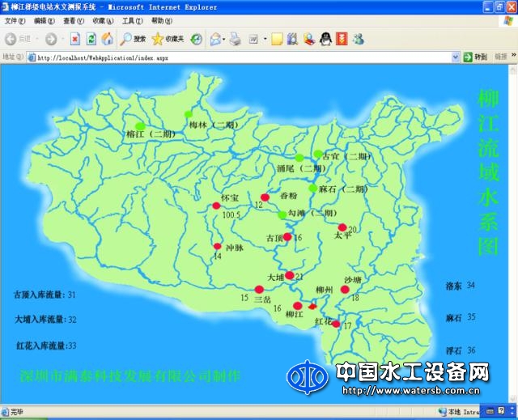This screenshot has width=518, height=420.
Task: Click the Forward navigation arrow
Action: pyautogui.click(x=51, y=39)
